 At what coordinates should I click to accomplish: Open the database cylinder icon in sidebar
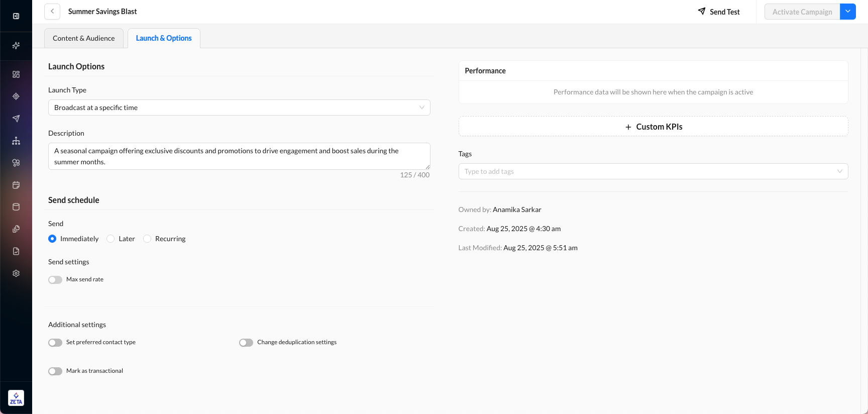(x=16, y=207)
